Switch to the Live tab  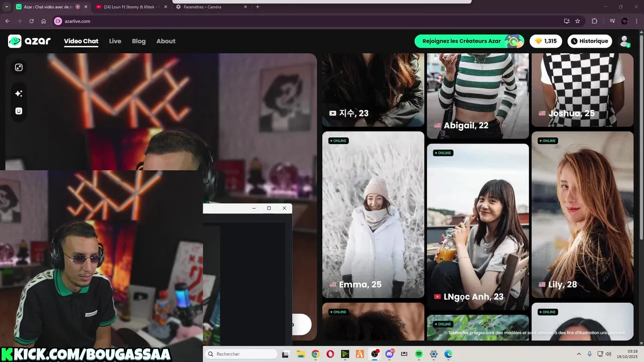[x=115, y=41]
